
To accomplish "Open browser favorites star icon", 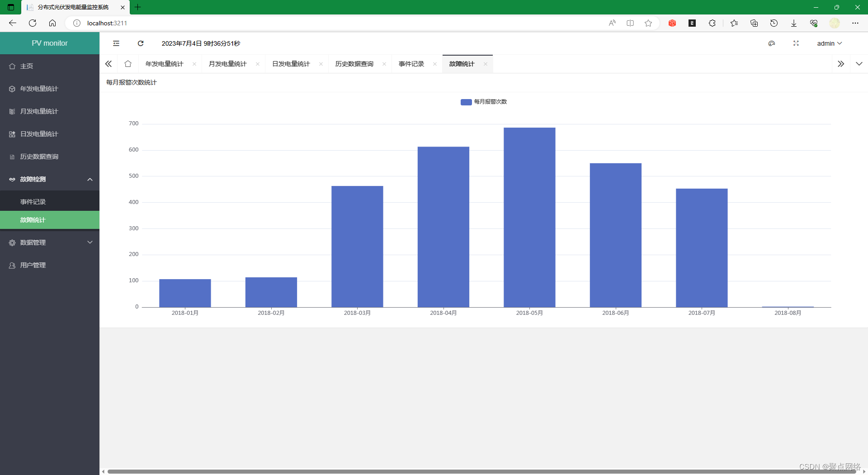I will (x=648, y=23).
